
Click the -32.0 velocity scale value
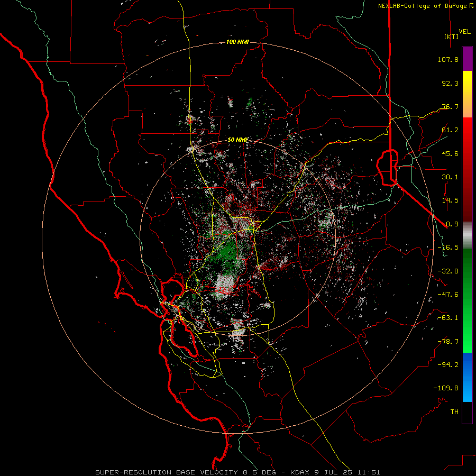(x=448, y=271)
